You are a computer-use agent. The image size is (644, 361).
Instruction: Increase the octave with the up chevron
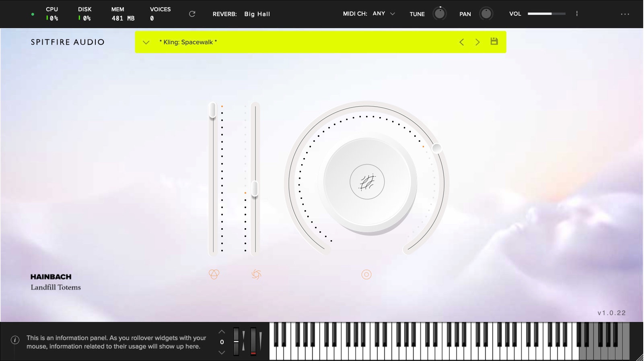(x=222, y=332)
